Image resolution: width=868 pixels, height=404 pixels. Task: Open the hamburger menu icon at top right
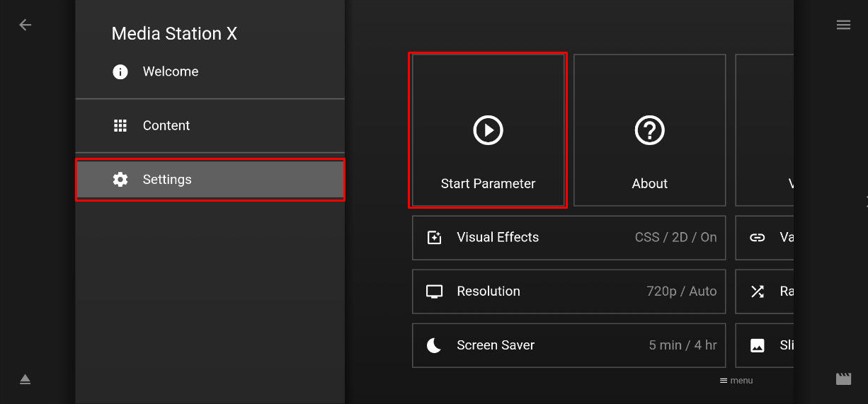[x=843, y=25]
